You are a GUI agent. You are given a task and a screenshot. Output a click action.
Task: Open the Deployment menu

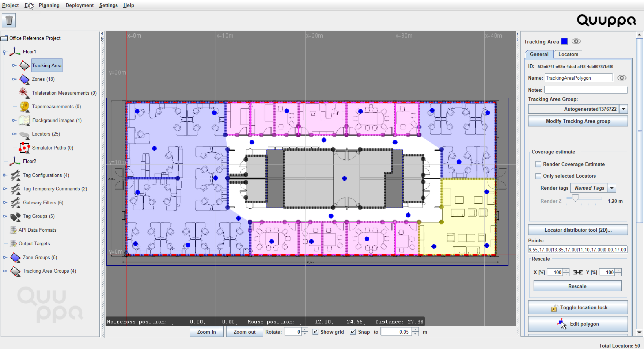tap(80, 5)
